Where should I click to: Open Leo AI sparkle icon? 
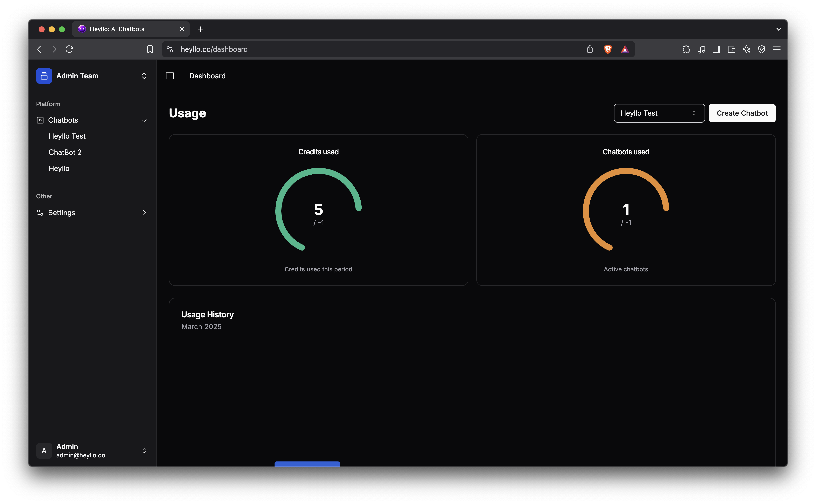[x=747, y=49]
